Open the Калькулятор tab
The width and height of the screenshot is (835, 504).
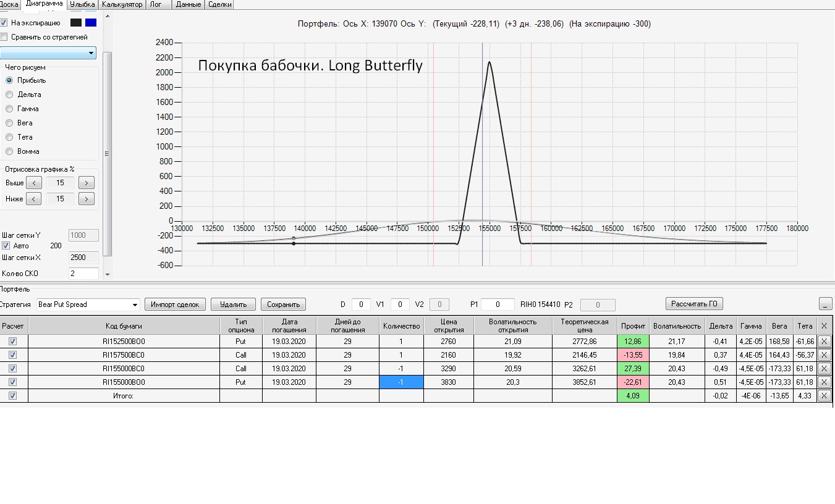pyautogui.click(x=122, y=4)
